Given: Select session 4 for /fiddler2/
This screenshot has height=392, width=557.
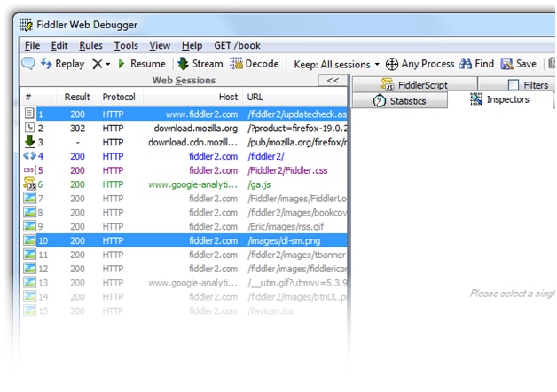Looking at the screenshot, I should 177,156.
